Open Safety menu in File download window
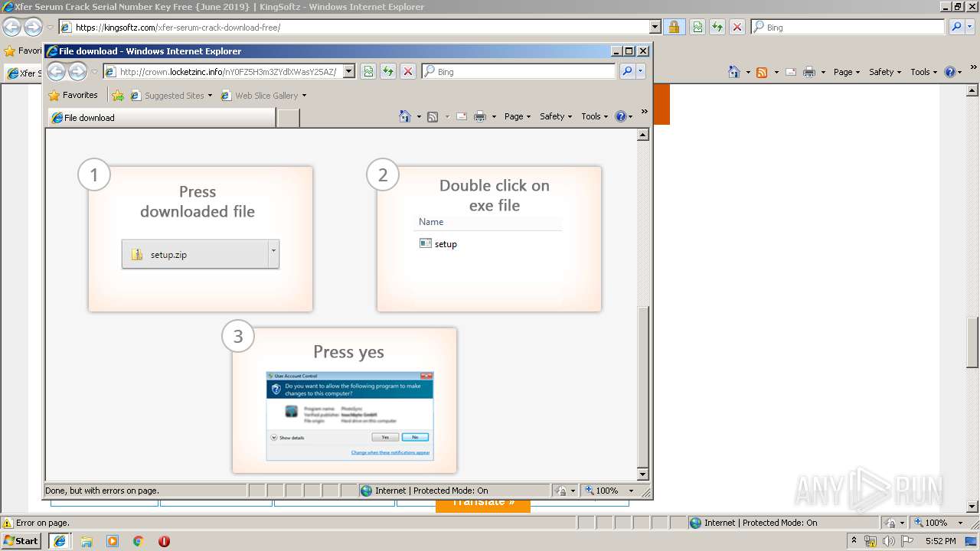The image size is (980, 551). coord(556,116)
